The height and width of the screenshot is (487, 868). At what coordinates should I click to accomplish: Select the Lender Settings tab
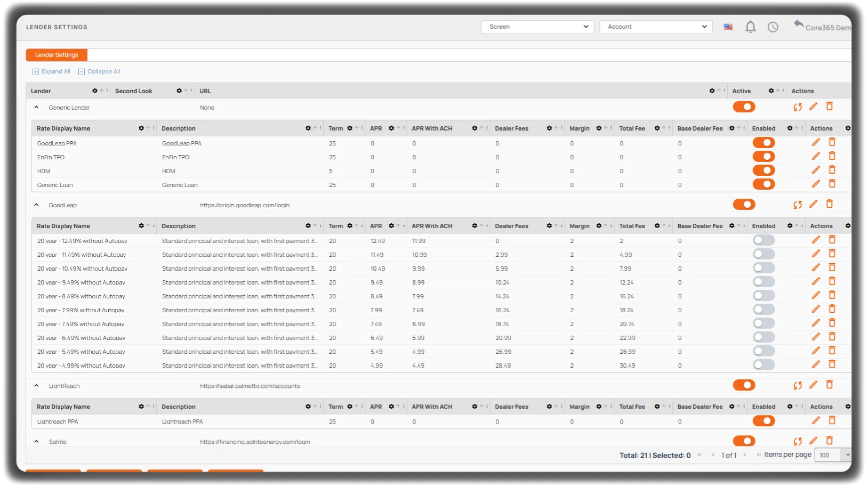point(57,55)
